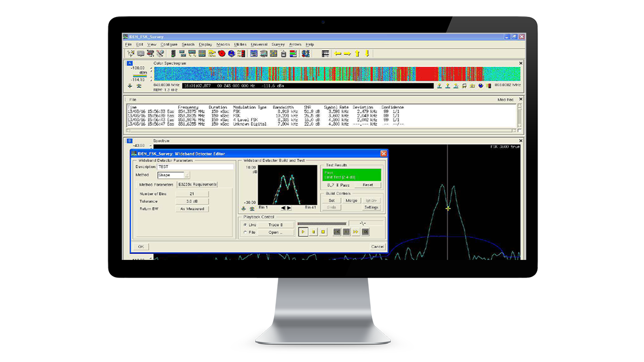Click the blue globe icon in the spectrogram toolbar

click(480, 86)
